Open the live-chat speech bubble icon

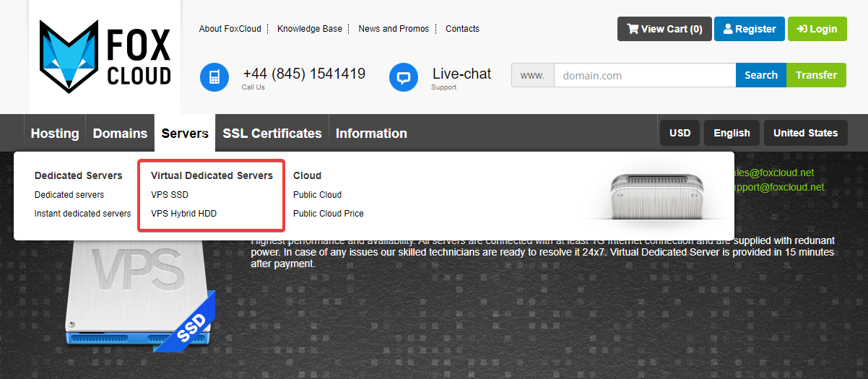[x=404, y=77]
